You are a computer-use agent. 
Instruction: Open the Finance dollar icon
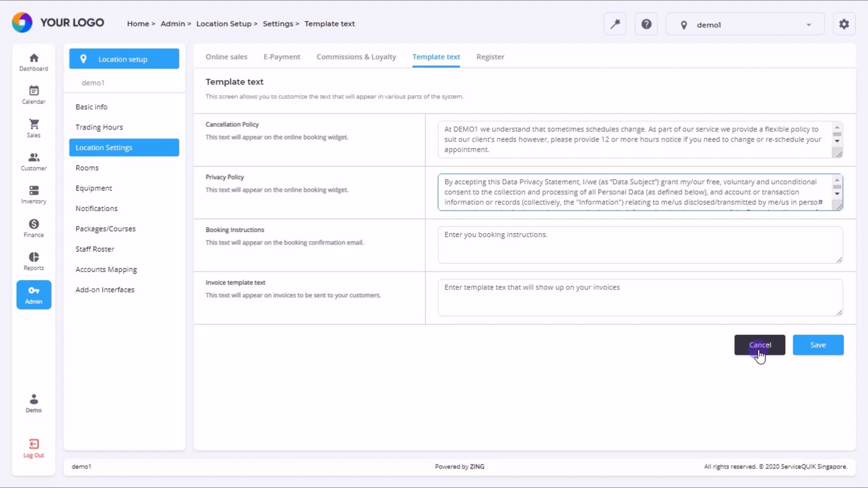click(34, 228)
